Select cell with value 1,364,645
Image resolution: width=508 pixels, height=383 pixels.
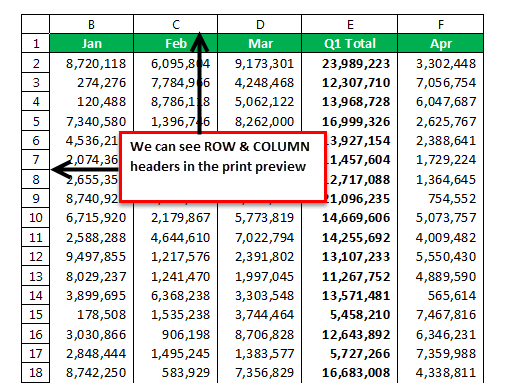(440, 179)
